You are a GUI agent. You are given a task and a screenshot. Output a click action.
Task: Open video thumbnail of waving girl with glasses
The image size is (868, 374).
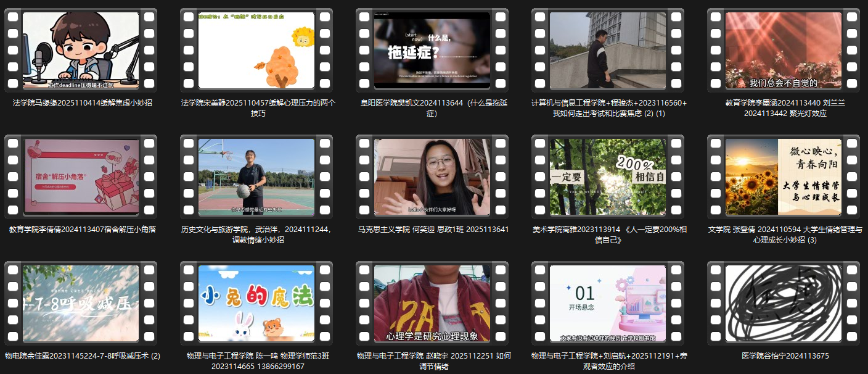pyautogui.click(x=432, y=177)
